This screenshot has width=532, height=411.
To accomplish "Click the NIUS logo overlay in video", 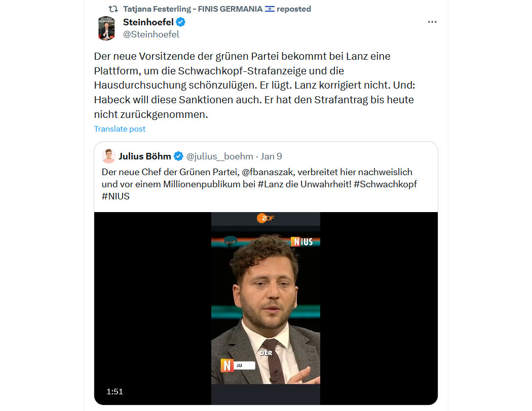I will point(302,241).
